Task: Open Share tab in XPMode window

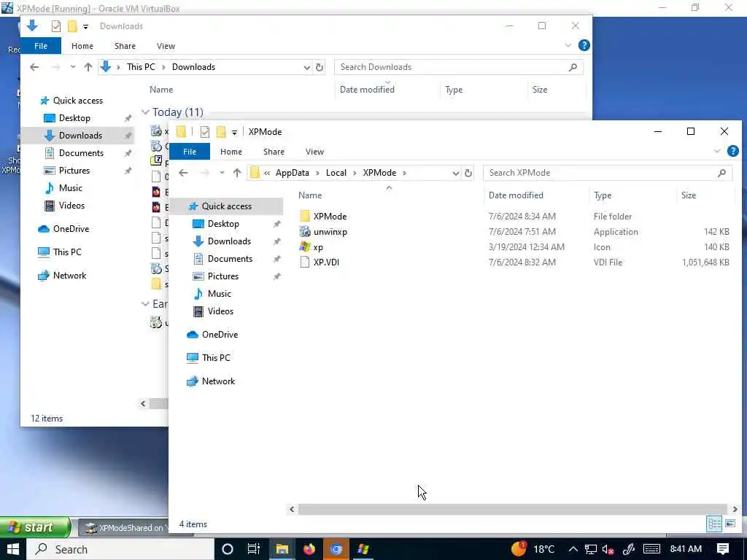Action: 274,152
